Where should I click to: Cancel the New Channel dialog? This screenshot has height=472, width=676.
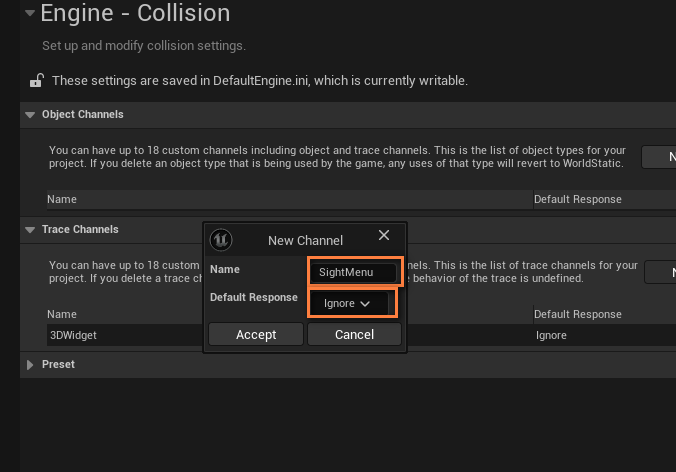coord(354,334)
